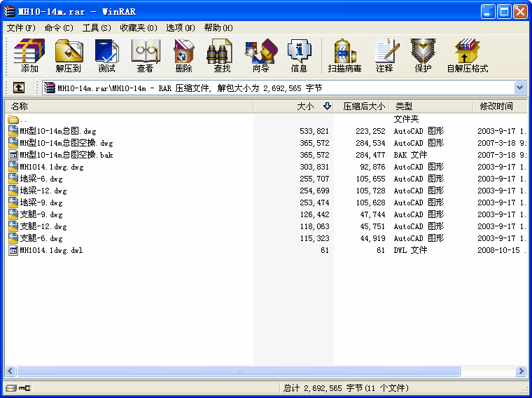
Task: Click the disk icon in status bar
Action: tap(10, 388)
